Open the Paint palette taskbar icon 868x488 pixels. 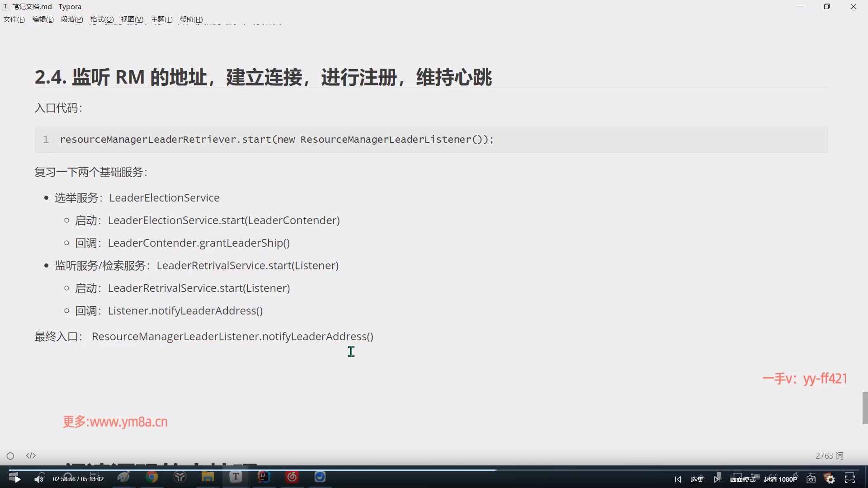[123, 477]
